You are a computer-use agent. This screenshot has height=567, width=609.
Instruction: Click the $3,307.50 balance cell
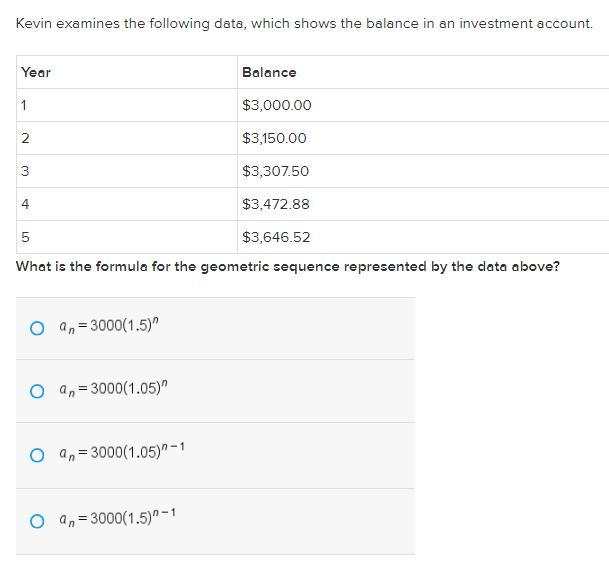275,171
